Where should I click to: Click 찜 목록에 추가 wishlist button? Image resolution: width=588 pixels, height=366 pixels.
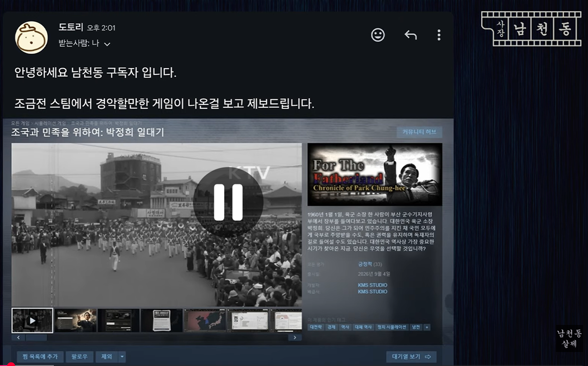point(40,357)
